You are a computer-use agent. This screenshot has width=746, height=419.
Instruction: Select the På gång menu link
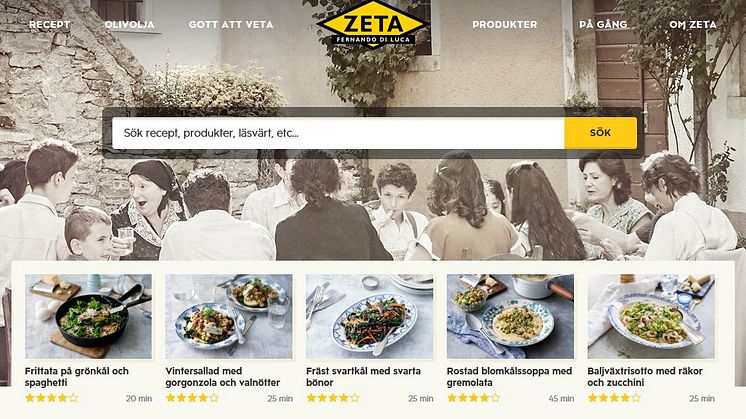(603, 24)
